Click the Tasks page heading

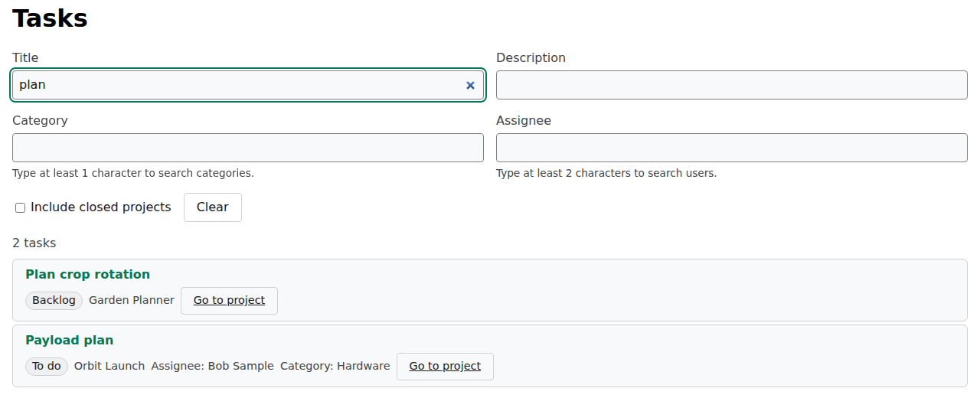(50, 18)
